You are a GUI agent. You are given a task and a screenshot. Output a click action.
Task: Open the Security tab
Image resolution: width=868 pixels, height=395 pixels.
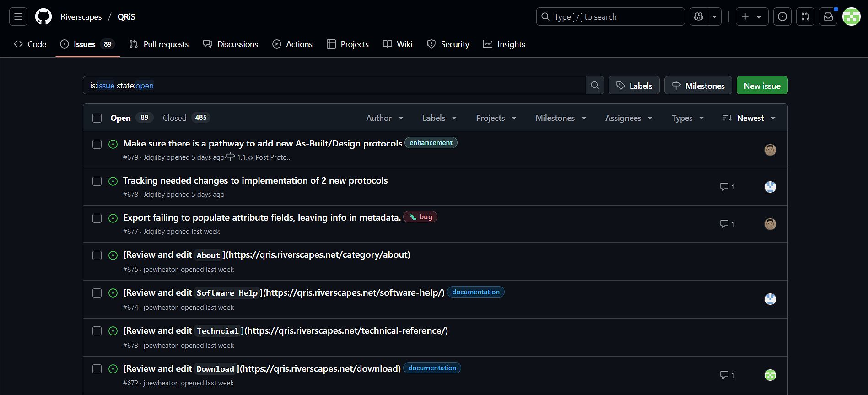point(448,44)
